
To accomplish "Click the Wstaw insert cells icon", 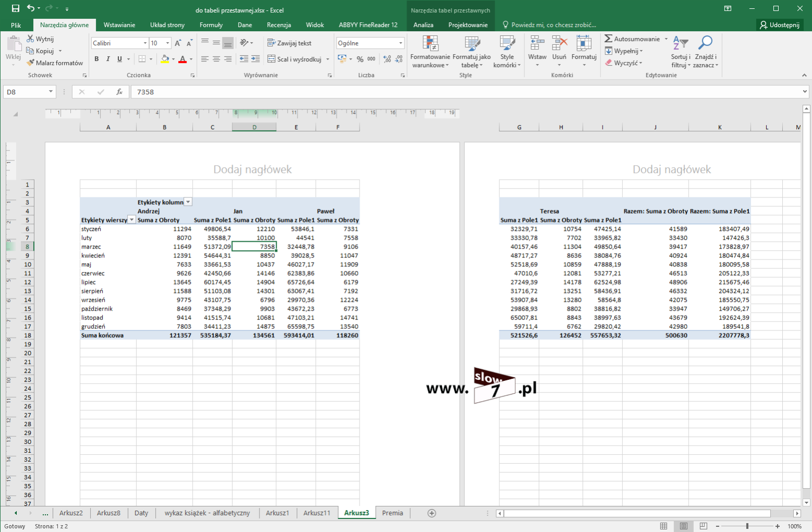I will (x=537, y=44).
